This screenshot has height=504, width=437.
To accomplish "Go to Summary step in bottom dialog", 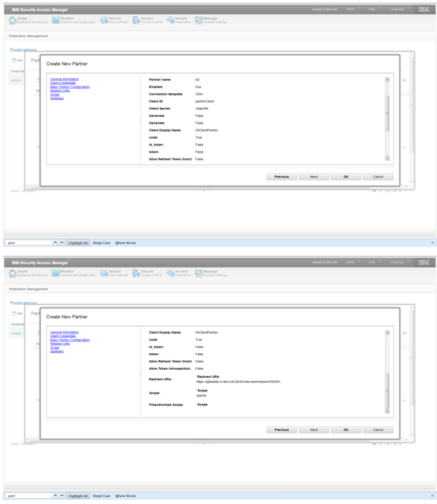I will [x=57, y=351].
